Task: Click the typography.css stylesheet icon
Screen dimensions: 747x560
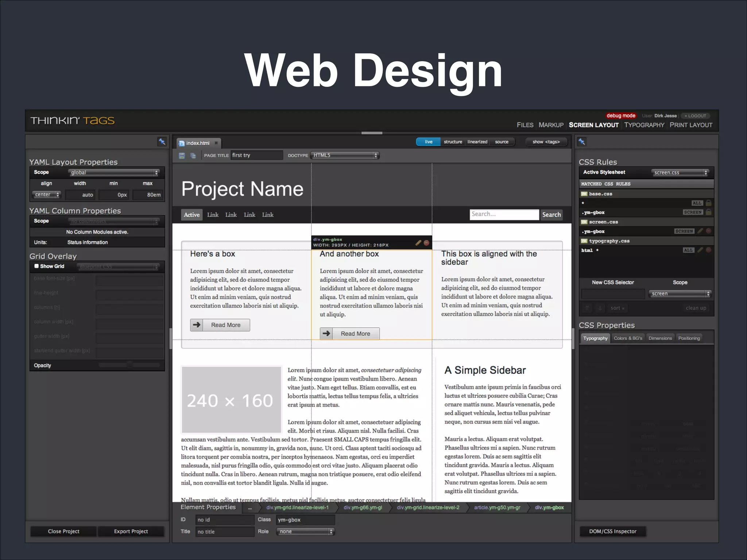Action: click(x=584, y=241)
